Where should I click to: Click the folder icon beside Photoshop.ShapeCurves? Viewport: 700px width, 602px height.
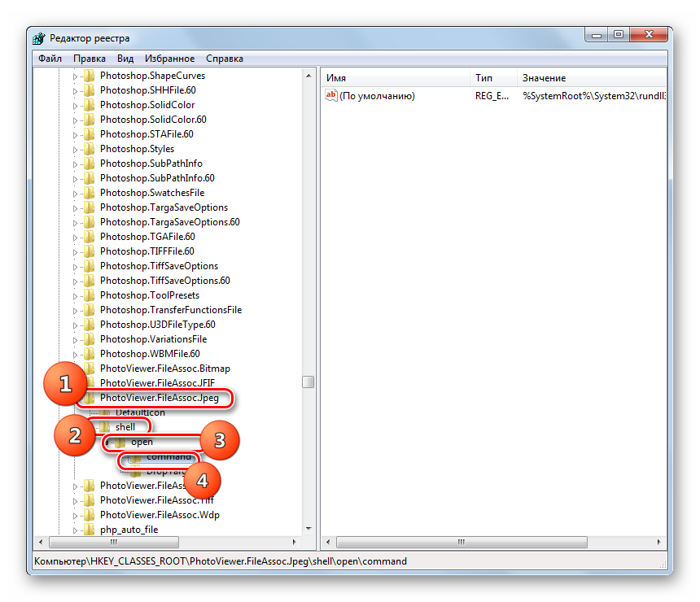click(90, 76)
